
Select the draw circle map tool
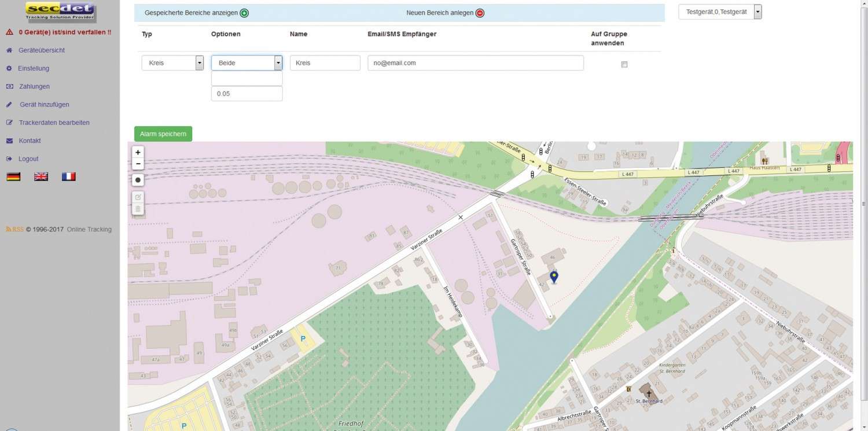point(138,180)
